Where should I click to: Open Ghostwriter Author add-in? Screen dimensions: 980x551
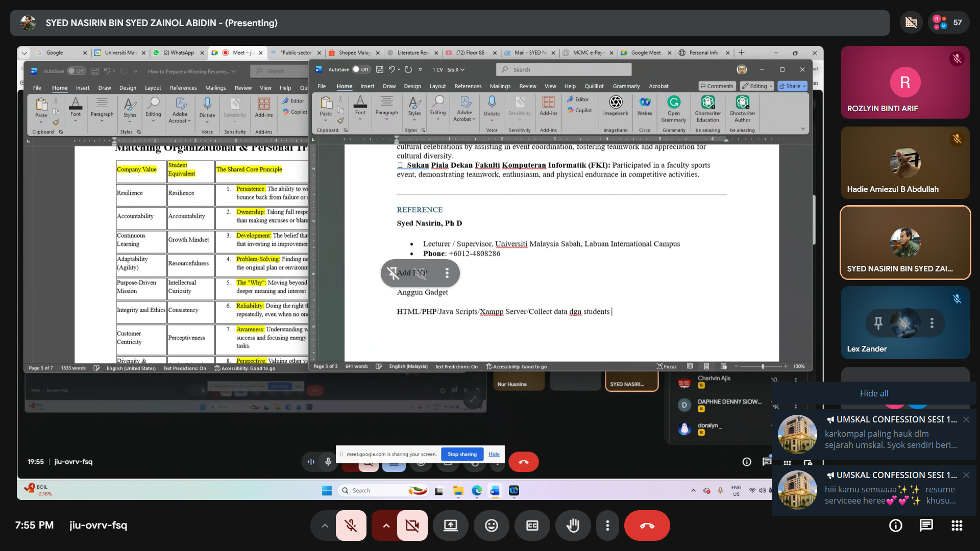point(742,109)
